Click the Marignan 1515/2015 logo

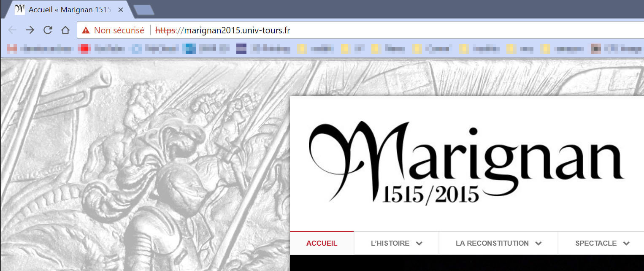(466, 163)
